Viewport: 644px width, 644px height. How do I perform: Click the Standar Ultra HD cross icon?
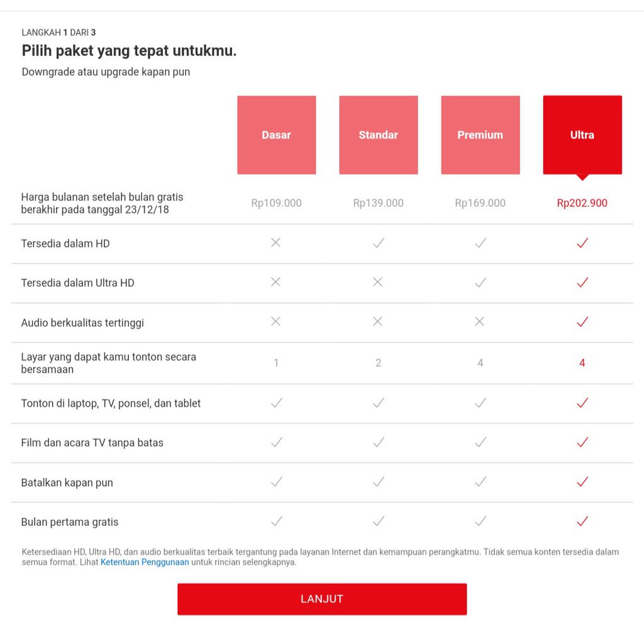point(377,282)
